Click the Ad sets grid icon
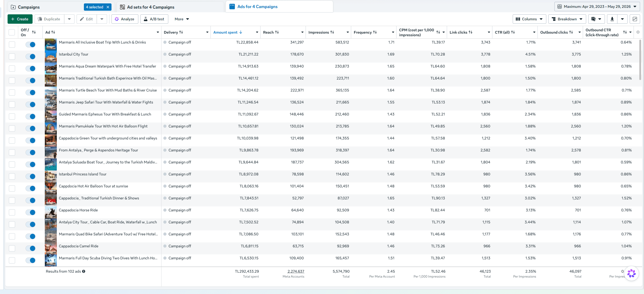 point(122,7)
